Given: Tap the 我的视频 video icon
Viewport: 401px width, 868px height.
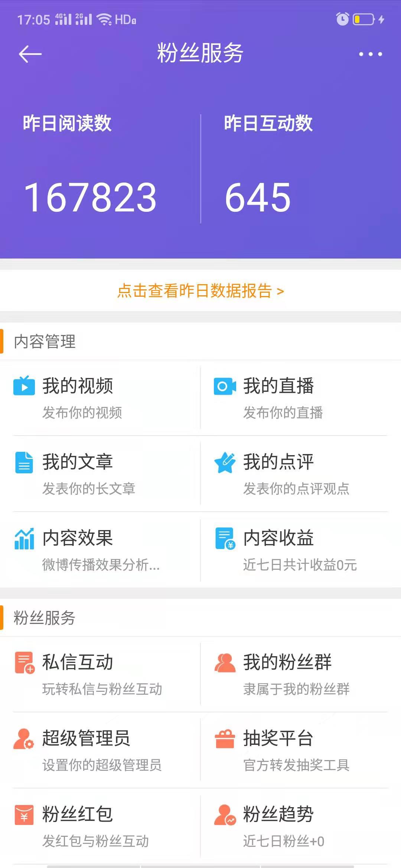Looking at the screenshot, I should click(x=24, y=386).
